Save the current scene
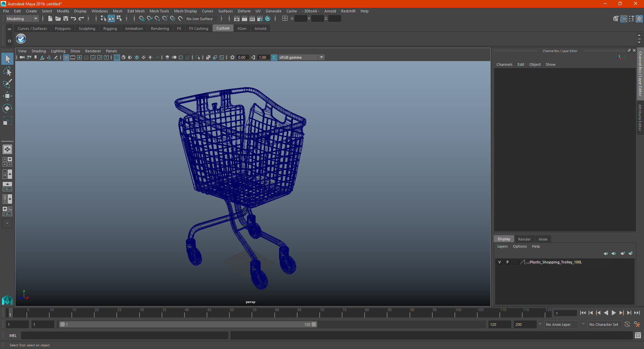Viewport: 644px width, 349px height. point(66,19)
